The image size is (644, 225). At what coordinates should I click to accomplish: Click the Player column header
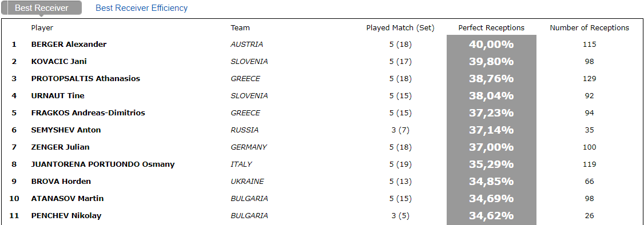coord(42,28)
